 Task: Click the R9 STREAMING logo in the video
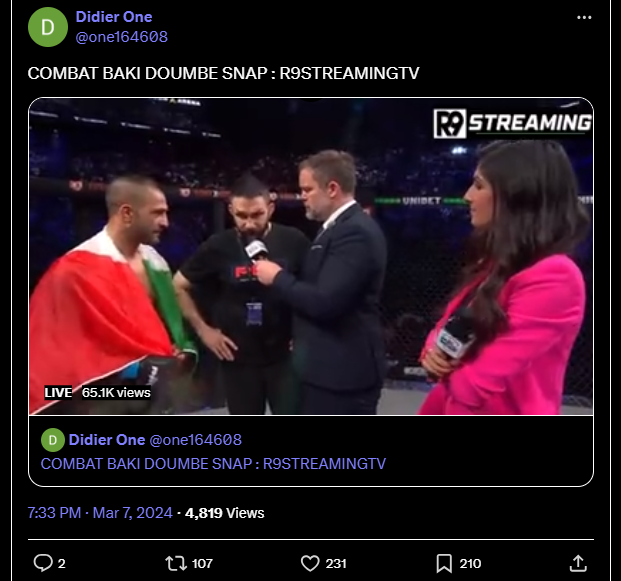(512, 123)
